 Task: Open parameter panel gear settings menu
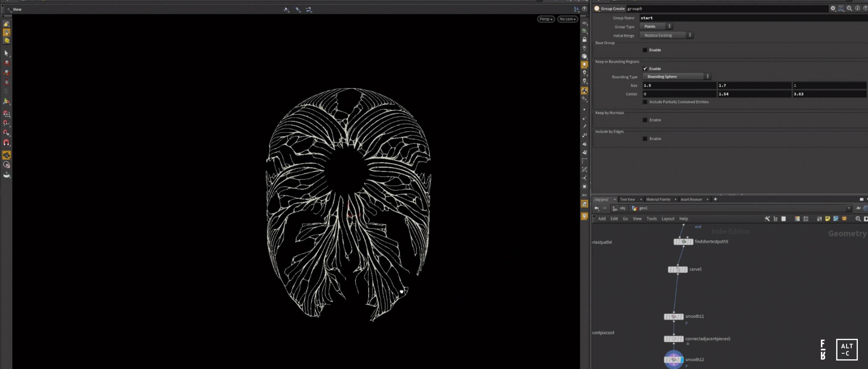[833, 8]
